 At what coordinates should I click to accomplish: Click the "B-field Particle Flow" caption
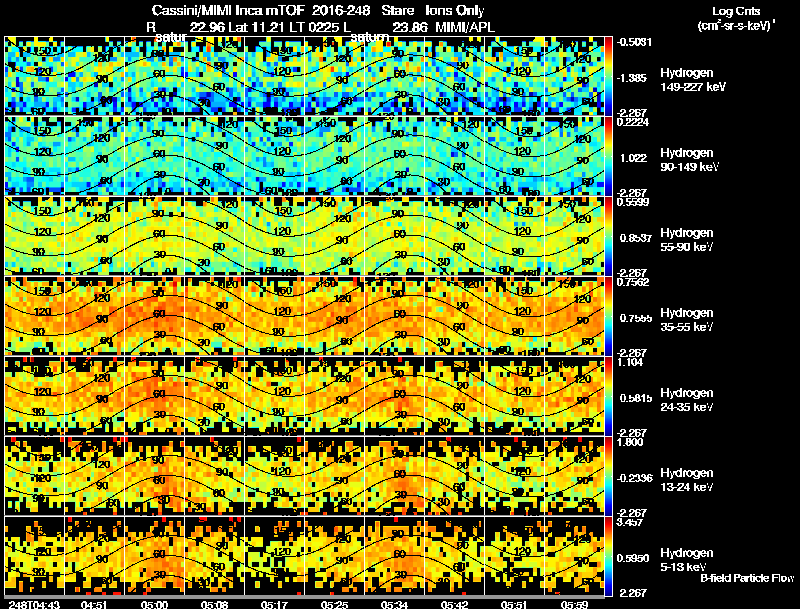(x=747, y=578)
